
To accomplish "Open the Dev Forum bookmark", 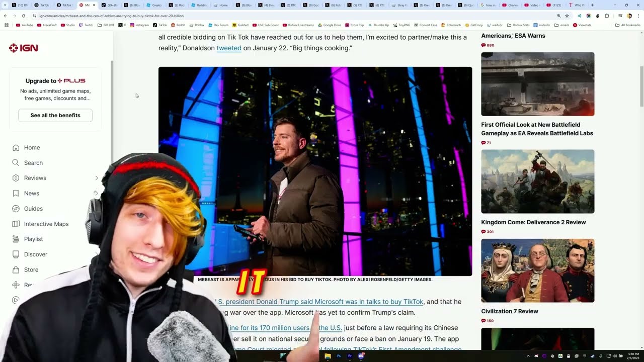I will tap(218, 25).
